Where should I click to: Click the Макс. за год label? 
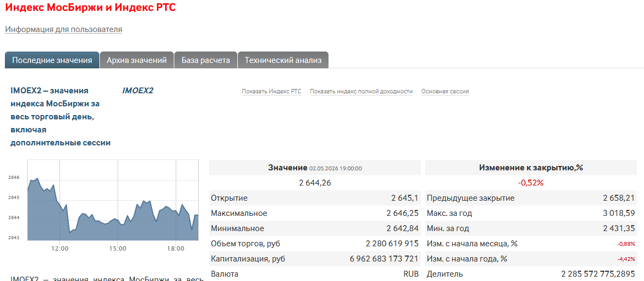[x=449, y=213]
